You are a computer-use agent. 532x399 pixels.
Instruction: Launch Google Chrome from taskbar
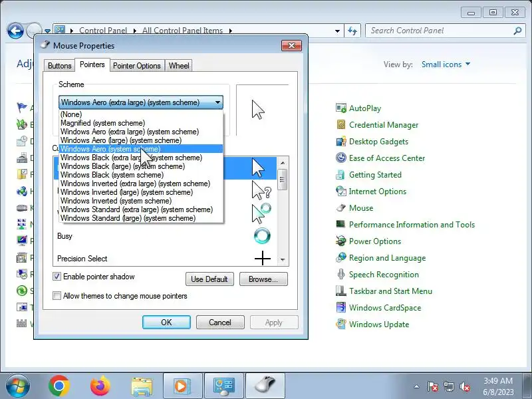(x=59, y=386)
